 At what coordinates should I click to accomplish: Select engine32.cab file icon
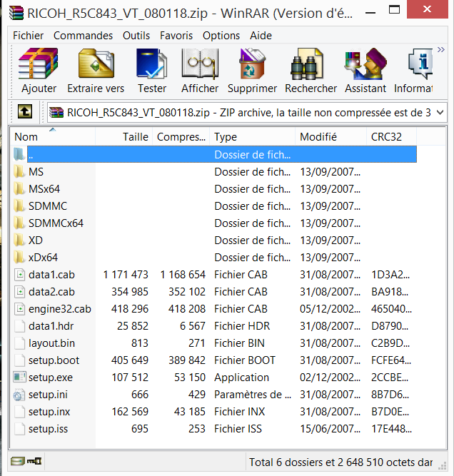click(20, 309)
